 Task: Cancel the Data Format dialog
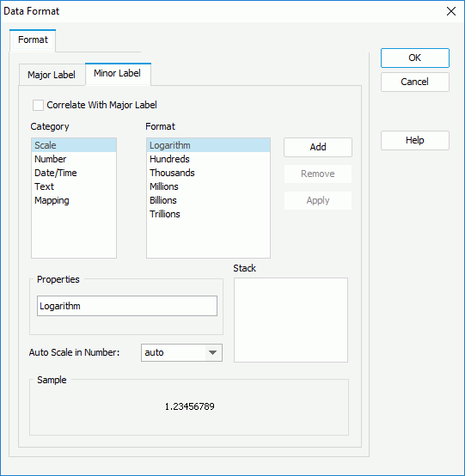pos(415,82)
